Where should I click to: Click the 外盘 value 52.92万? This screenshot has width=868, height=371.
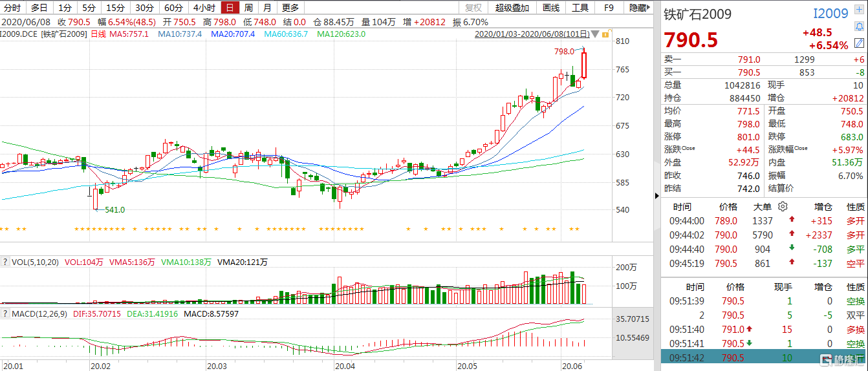click(745, 163)
